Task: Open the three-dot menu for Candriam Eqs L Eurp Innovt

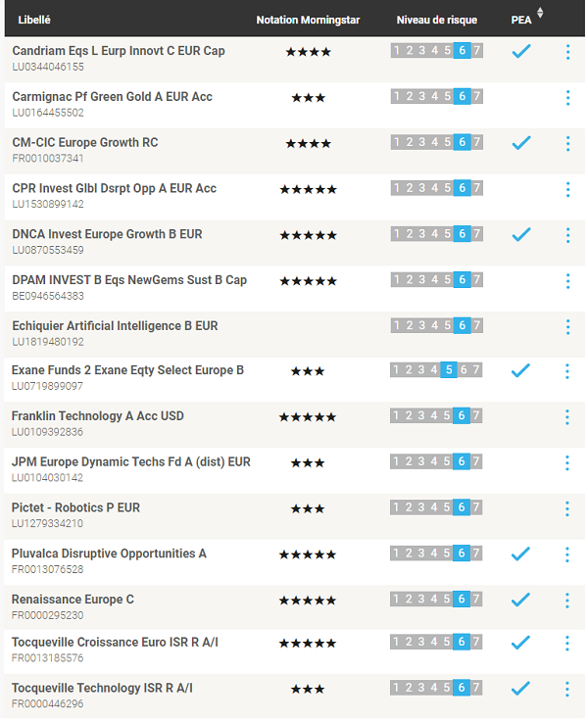Action: (x=567, y=52)
